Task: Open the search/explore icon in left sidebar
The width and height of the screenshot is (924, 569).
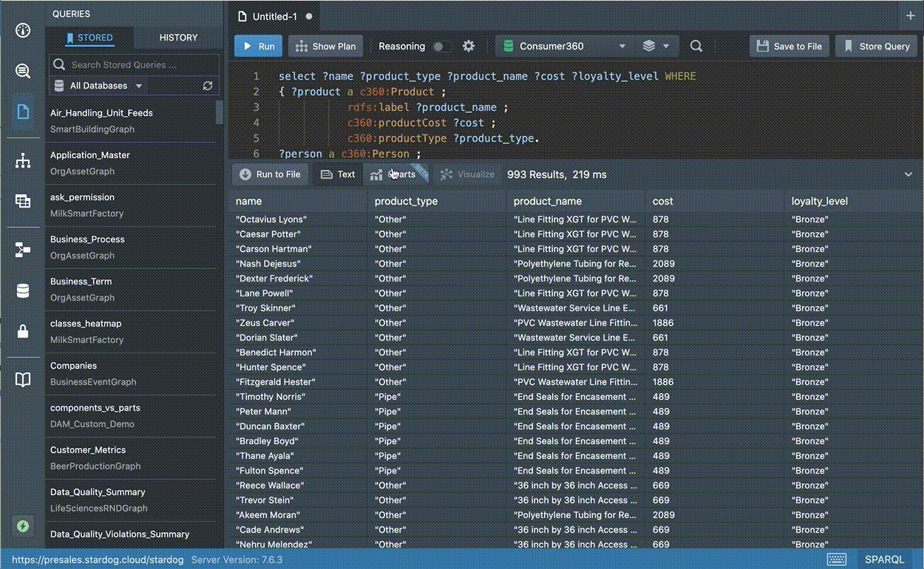Action: coord(23,71)
